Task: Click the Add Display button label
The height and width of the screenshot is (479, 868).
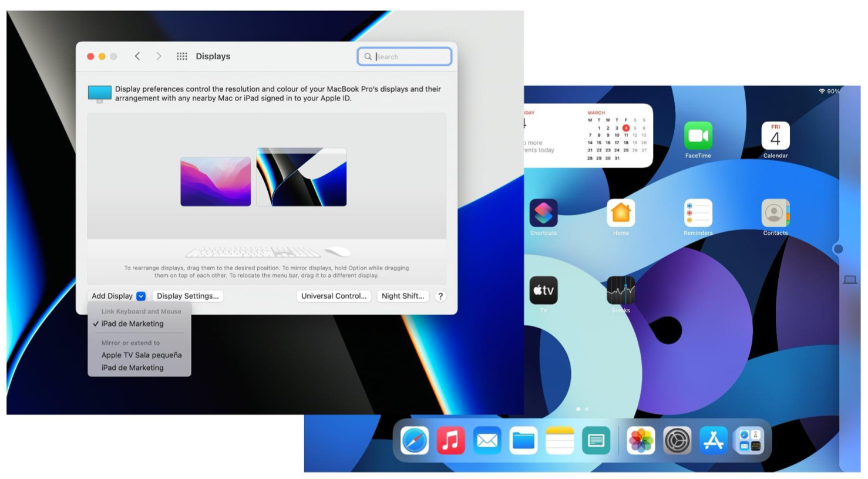Action: [x=112, y=296]
